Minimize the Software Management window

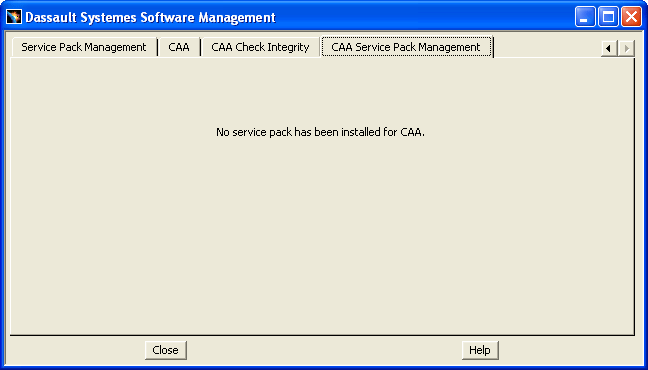(584, 17)
